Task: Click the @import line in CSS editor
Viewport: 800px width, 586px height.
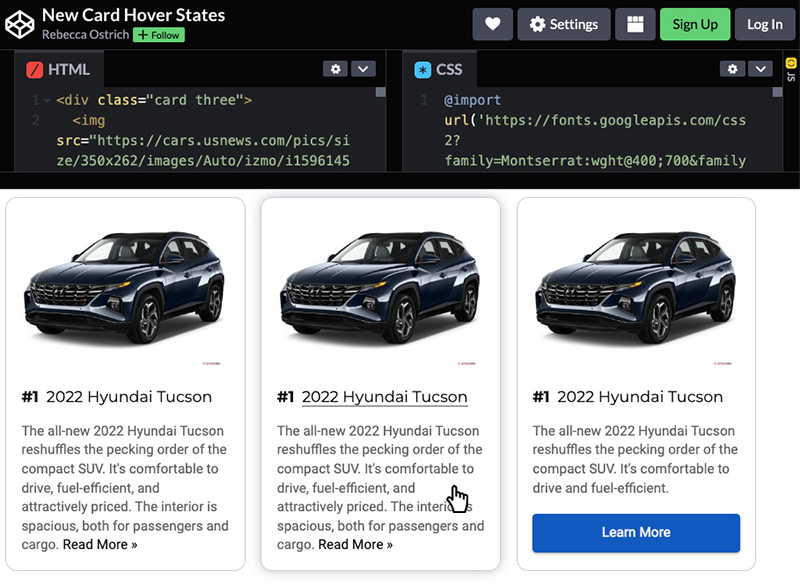Action: (x=472, y=100)
